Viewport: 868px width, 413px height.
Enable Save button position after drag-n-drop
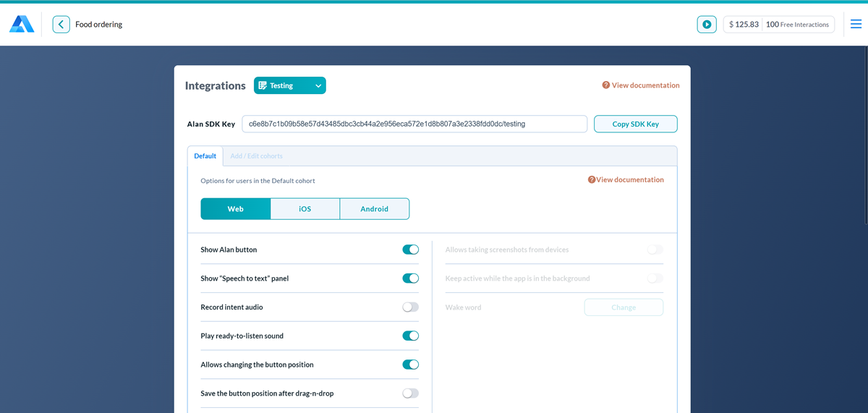tap(410, 393)
